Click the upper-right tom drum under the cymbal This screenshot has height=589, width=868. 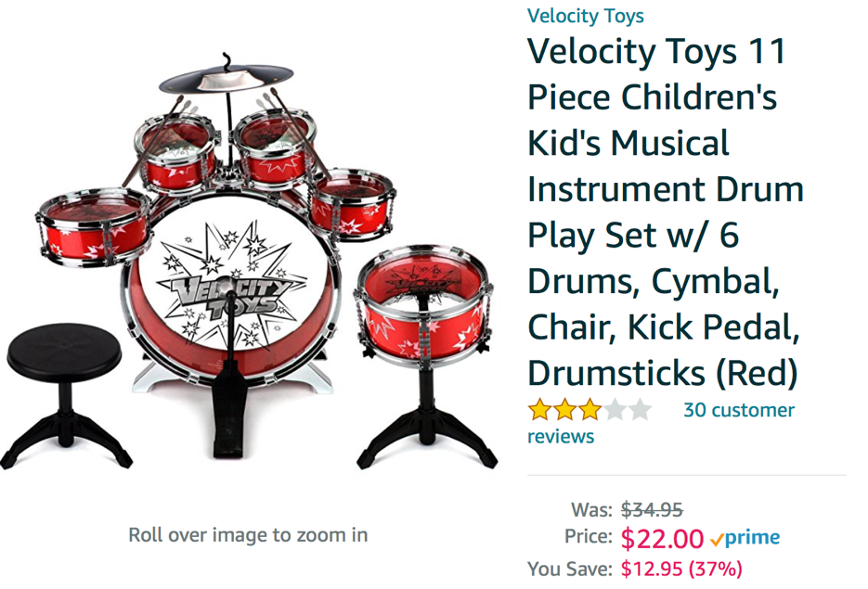tap(274, 148)
